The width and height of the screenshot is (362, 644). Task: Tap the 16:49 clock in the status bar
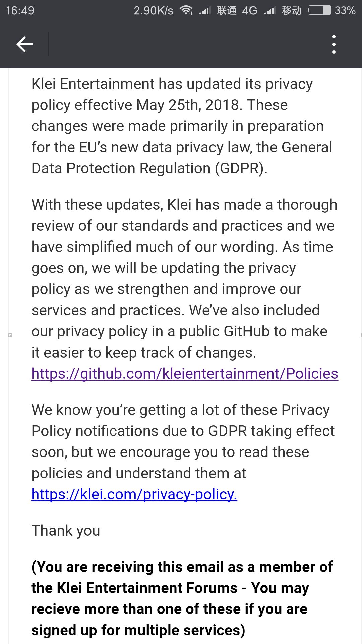[x=20, y=10]
